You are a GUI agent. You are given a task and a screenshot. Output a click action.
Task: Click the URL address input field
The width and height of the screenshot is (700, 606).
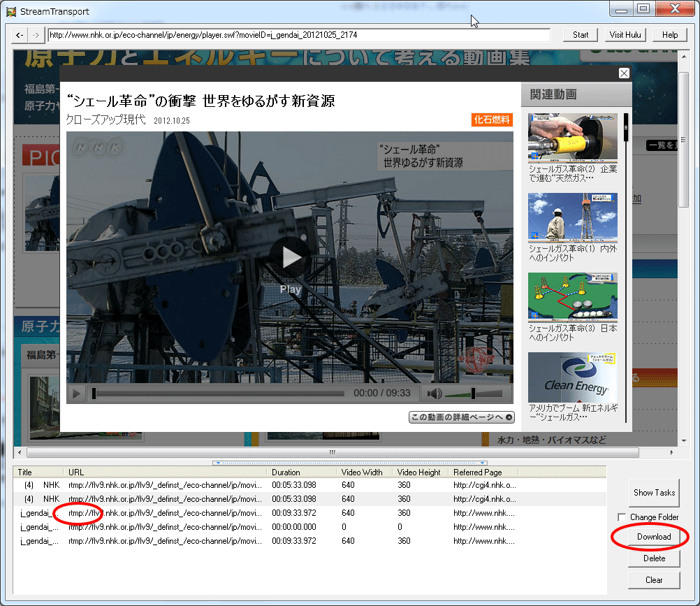pos(299,35)
